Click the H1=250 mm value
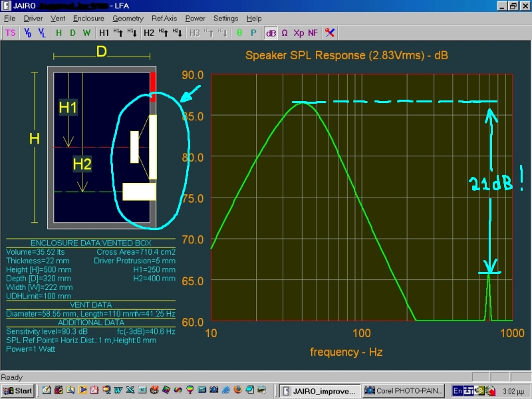 154,269
